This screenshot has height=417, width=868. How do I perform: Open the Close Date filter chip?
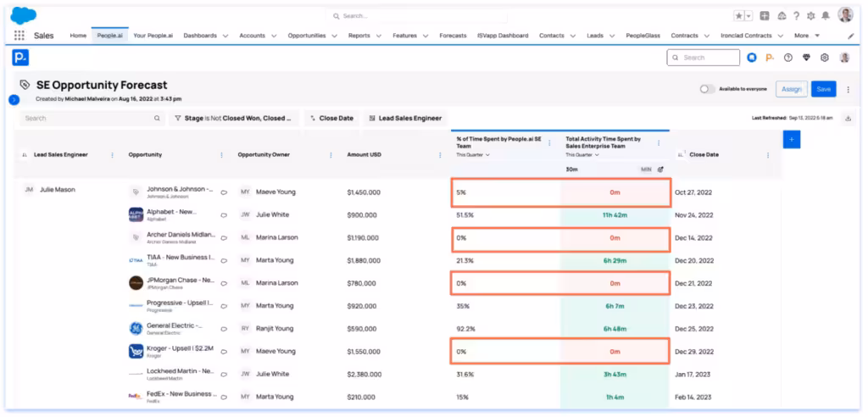coord(331,118)
